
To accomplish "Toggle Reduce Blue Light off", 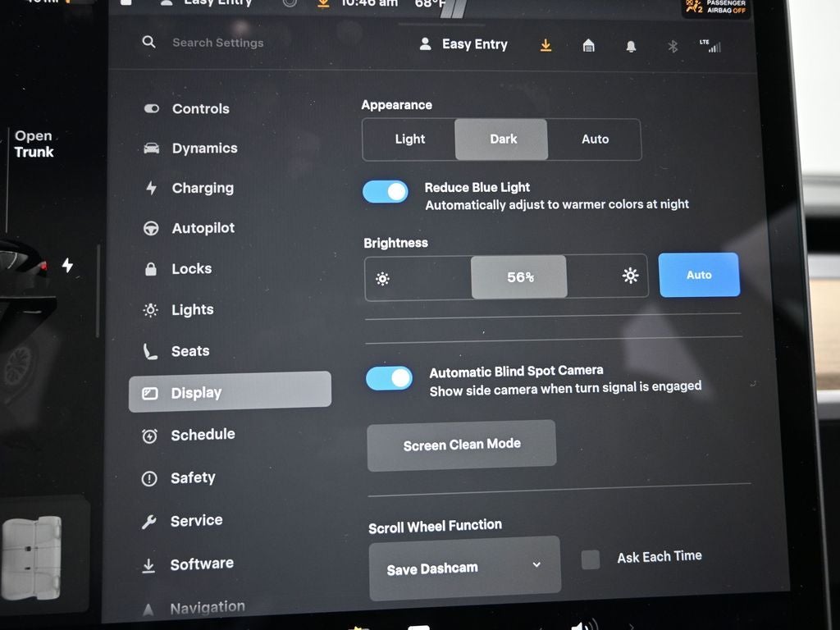I will pyautogui.click(x=386, y=191).
